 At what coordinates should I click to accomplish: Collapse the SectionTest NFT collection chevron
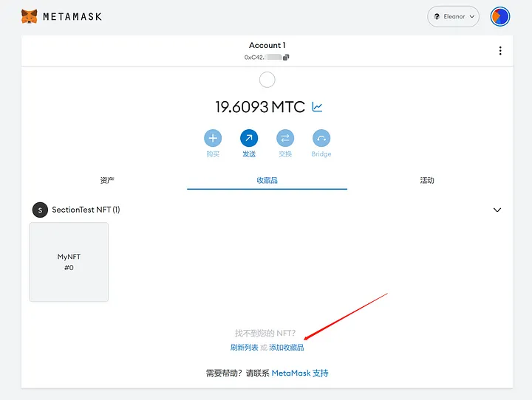click(497, 210)
